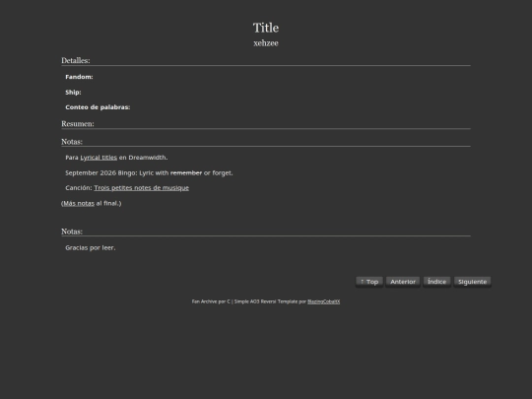Viewport: 532px width, 399px height.
Task: Go to Siguiente page
Action: pyautogui.click(x=472, y=282)
